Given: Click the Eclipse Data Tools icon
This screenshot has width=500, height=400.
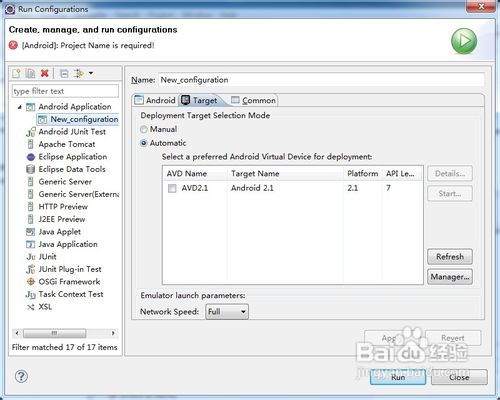Looking at the screenshot, I should pyautogui.click(x=30, y=169).
